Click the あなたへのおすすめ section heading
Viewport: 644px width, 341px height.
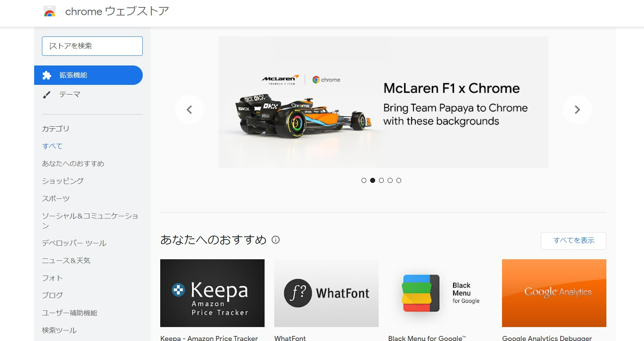213,240
